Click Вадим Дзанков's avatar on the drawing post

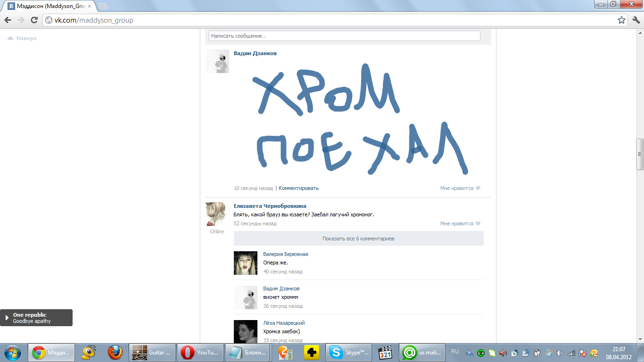click(x=217, y=61)
